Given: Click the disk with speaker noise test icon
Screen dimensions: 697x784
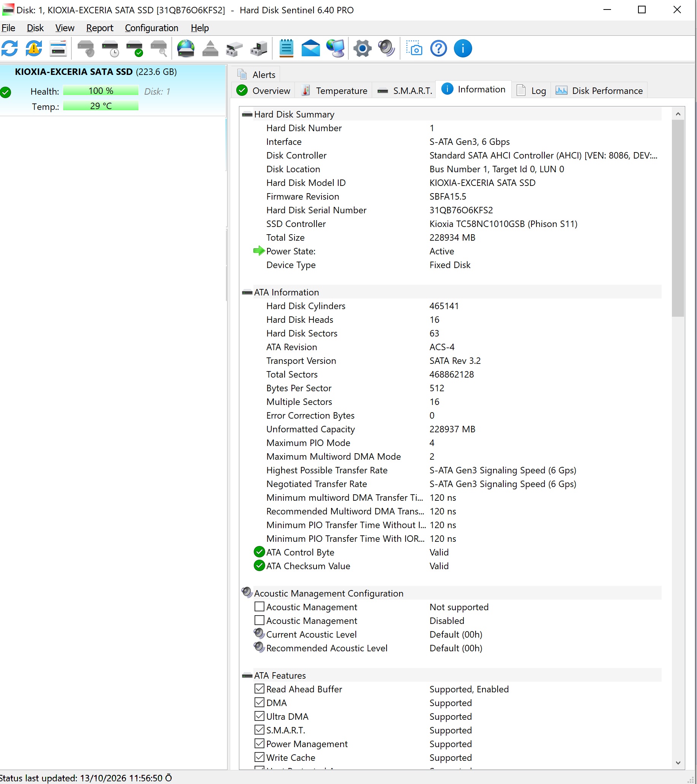Looking at the screenshot, I should [86, 49].
